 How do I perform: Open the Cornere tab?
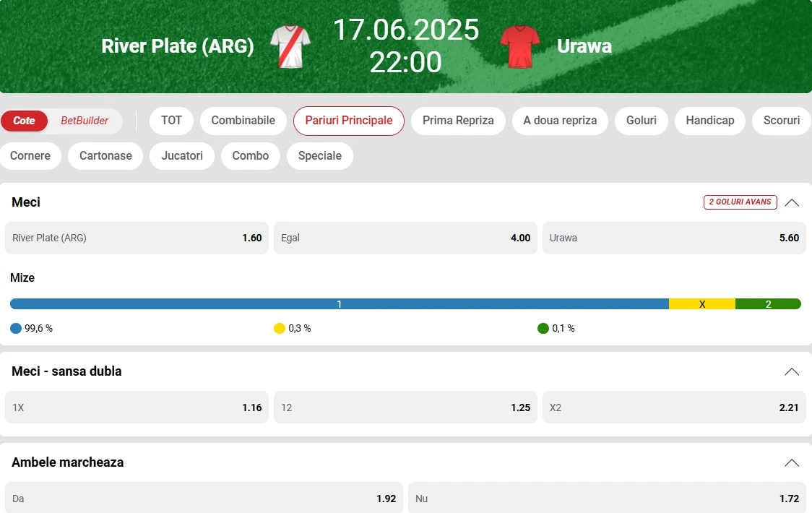click(x=30, y=156)
